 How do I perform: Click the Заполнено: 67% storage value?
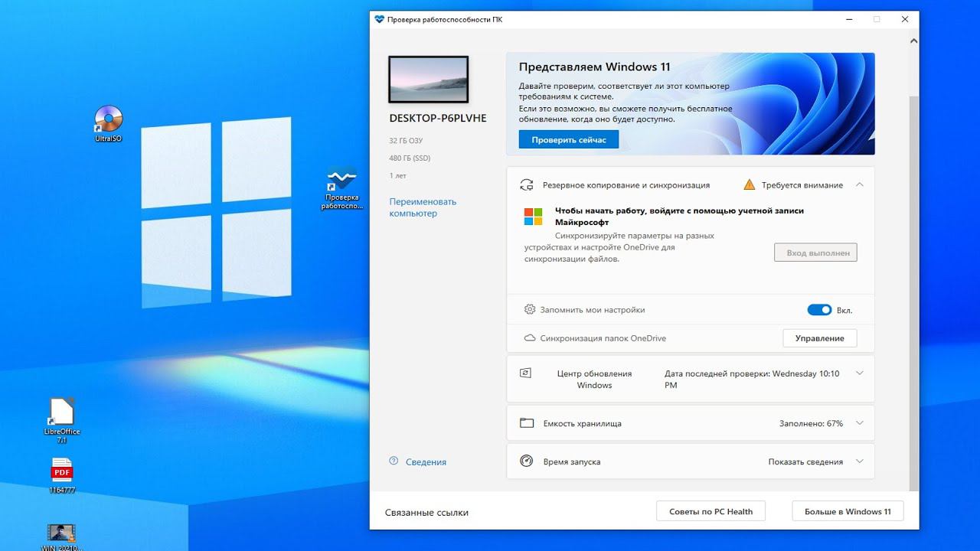pos(811,423)
